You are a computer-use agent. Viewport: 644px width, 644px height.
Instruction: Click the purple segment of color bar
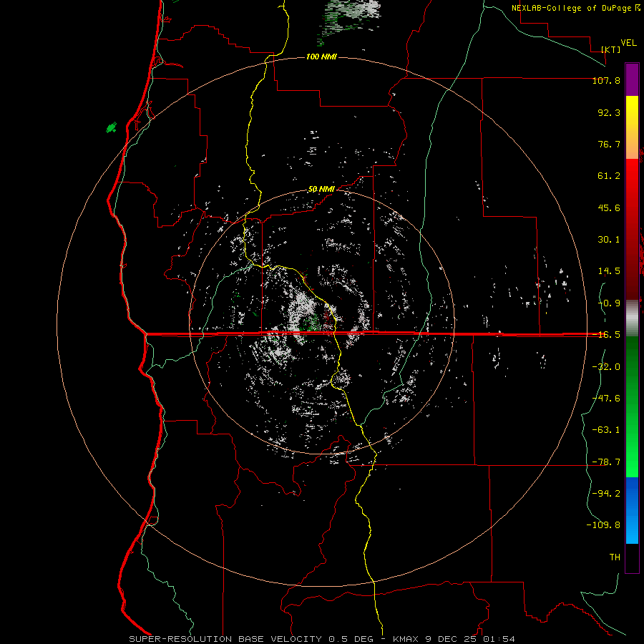(632, 80)
